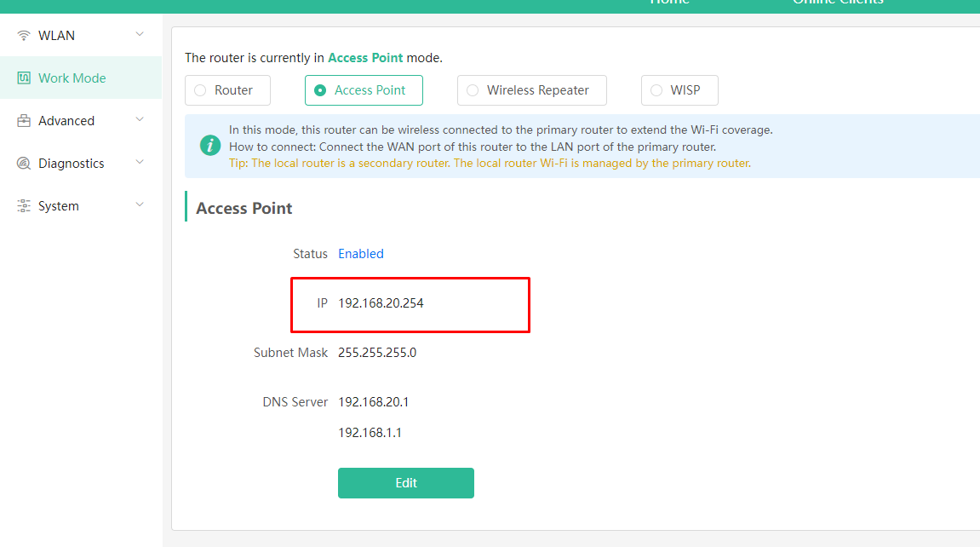Open the Work Mode menu item
980x547 pixels.
click(x=81, y=78)
